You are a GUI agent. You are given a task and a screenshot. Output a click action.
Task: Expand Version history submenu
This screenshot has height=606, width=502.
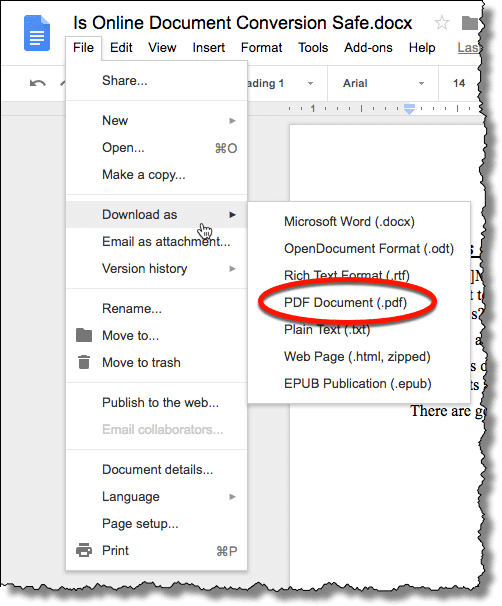coord(156,269)
